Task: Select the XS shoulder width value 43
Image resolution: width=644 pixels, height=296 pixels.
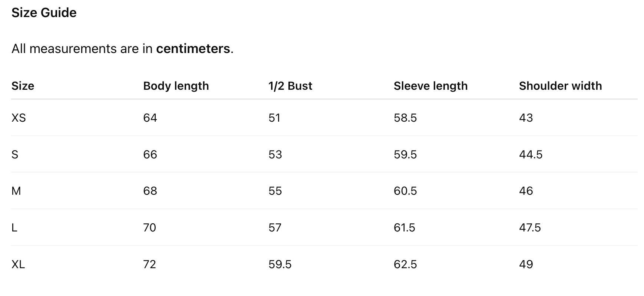Action: 526,118
